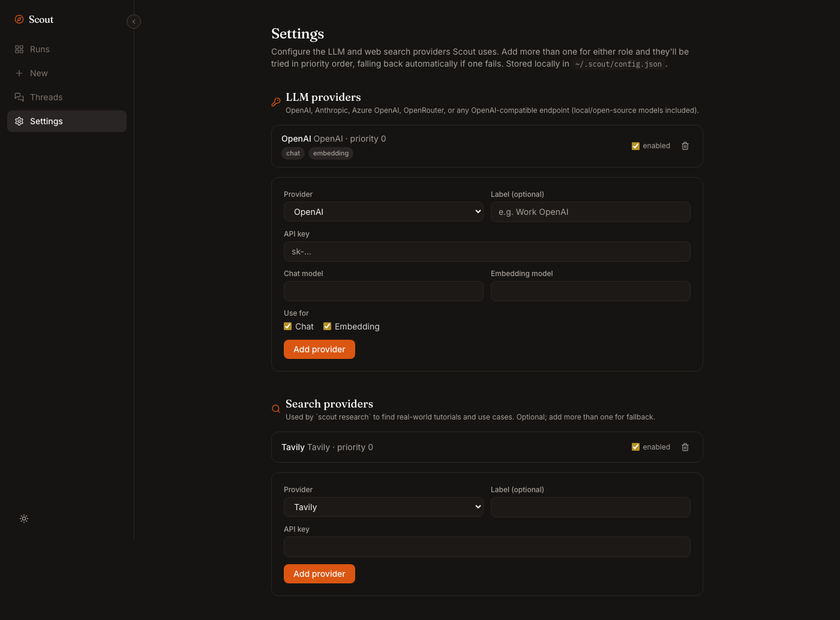Open New in the sidebar
840x620 pixels.
[67, 73]
